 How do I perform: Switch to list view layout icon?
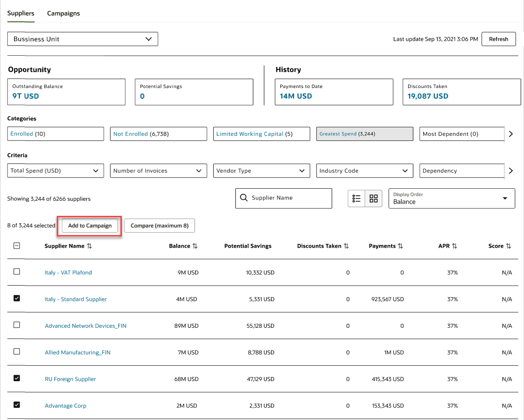point(357,199)
